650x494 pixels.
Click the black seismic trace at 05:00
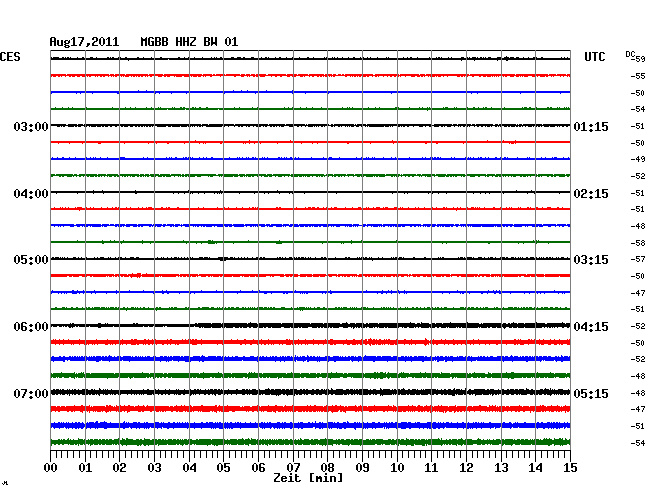point(310,259)
